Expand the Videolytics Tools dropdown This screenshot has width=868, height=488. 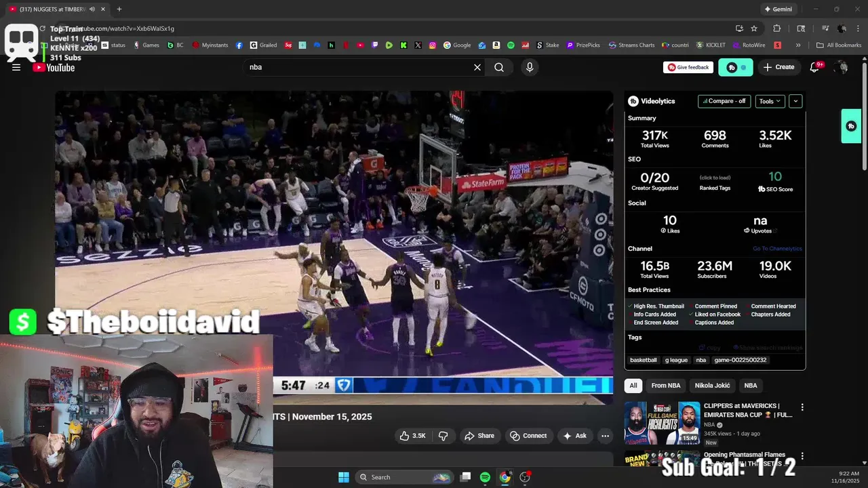(x=770, y=101)
